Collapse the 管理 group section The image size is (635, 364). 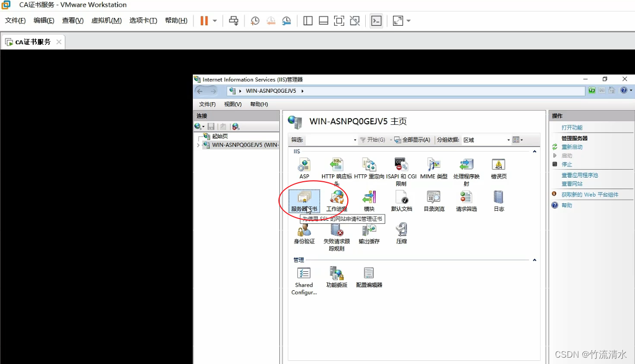pos(534,260)
